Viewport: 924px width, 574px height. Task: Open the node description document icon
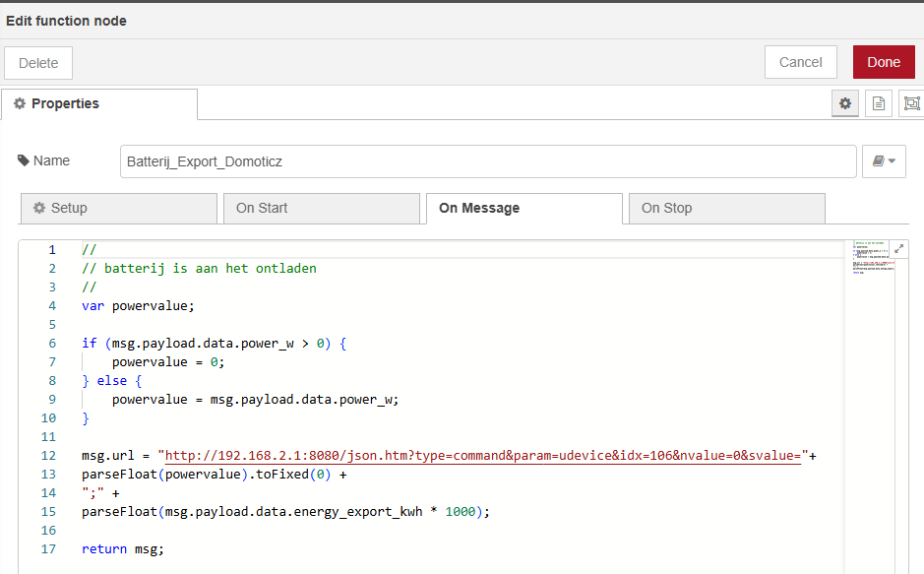(879, 103)
